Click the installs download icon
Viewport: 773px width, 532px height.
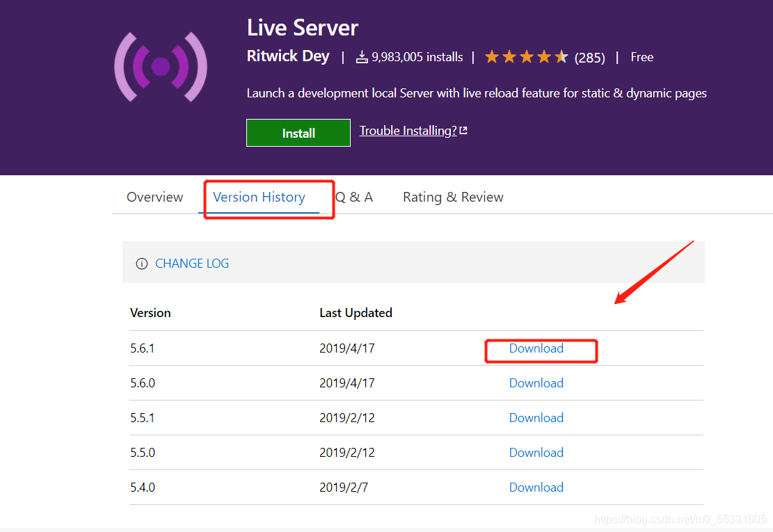(362, 57)
